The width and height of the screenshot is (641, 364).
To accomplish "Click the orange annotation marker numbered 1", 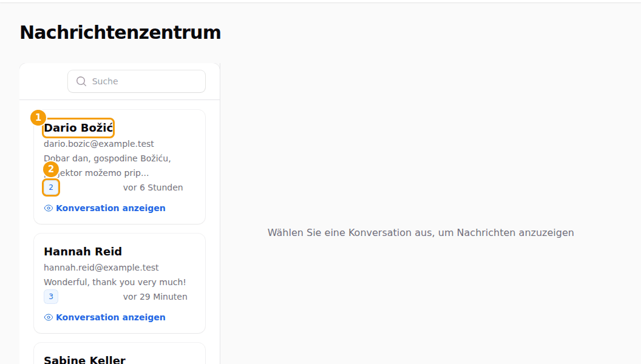I will pyautogui.click(x=38, y=118).
